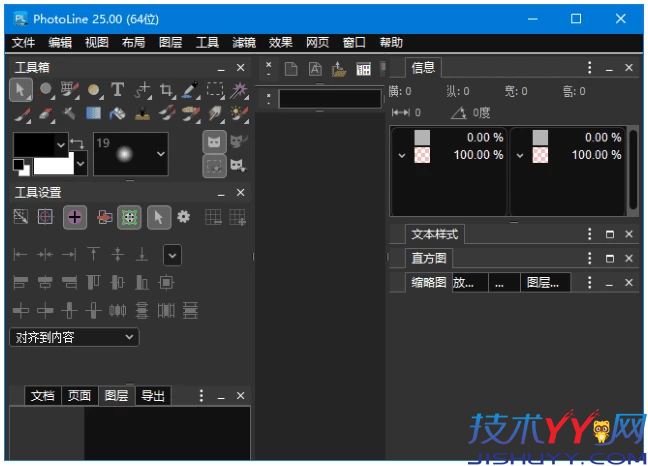The width and height of the screenshot is (648, 466).
Task: Open the 文件 menu
Action: [x=23, y=42]
